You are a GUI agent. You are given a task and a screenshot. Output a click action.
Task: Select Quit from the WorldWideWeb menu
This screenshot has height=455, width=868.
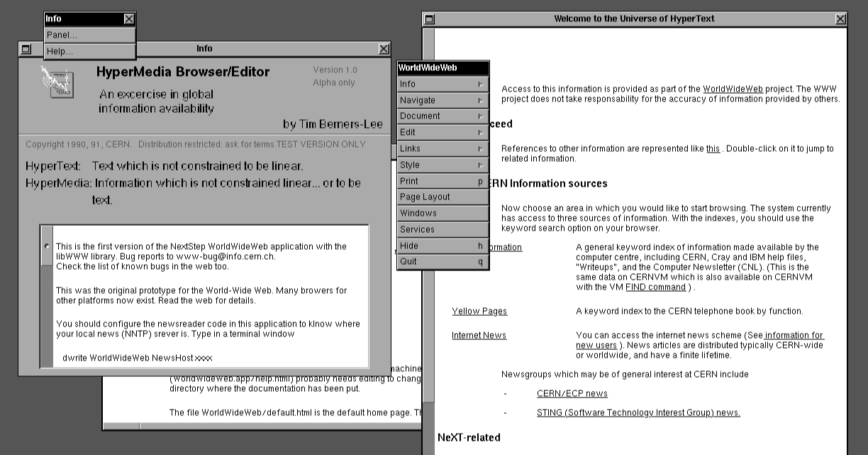(x=443, y=261)
